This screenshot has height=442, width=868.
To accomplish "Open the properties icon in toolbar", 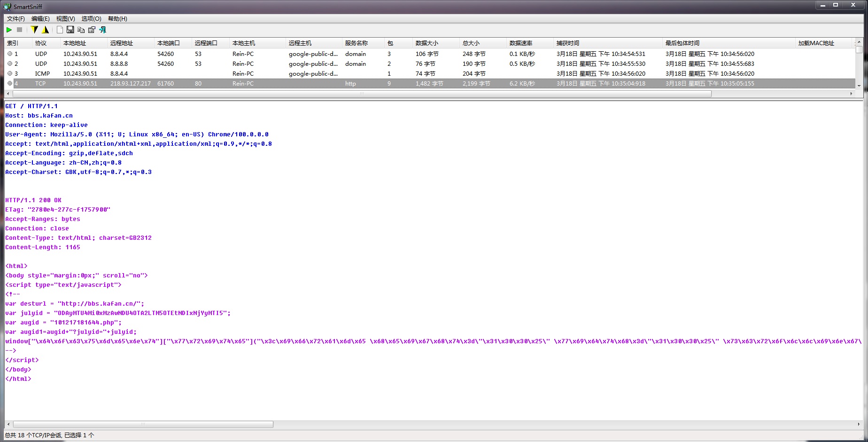I will click(x=92, y=30).
